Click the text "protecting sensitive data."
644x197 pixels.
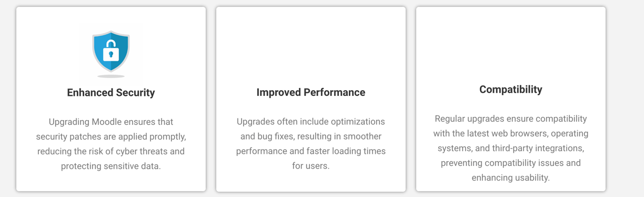click(x=111, y=166)
